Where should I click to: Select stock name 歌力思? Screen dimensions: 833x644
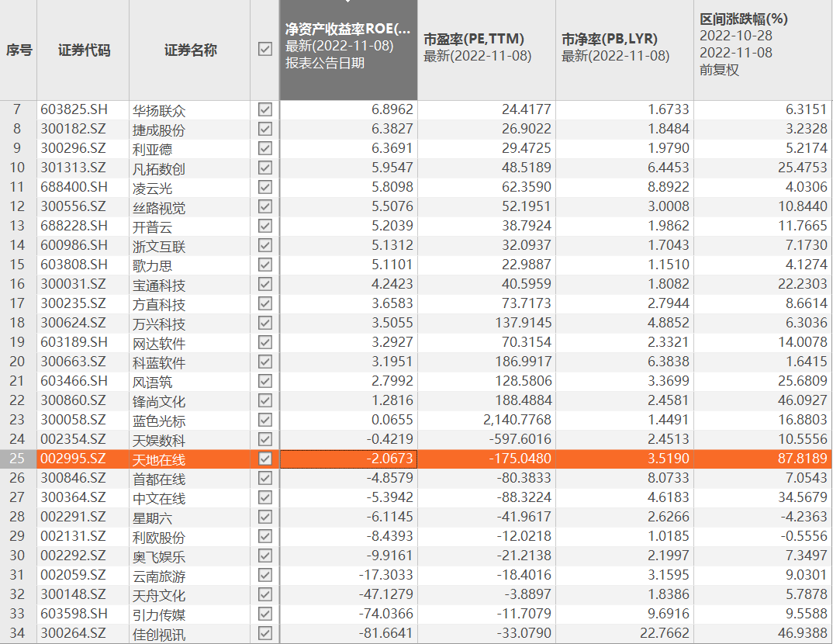point(153,265)
